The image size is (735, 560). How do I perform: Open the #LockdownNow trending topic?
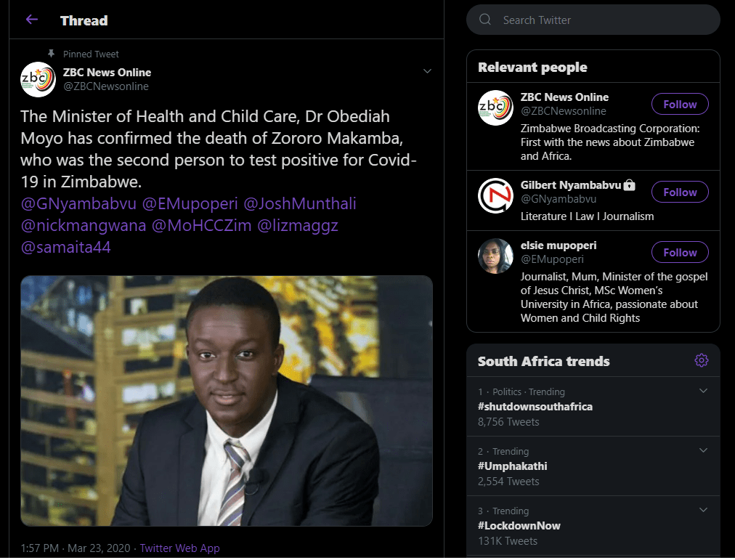pyautogui.click(x=519, y=525)
